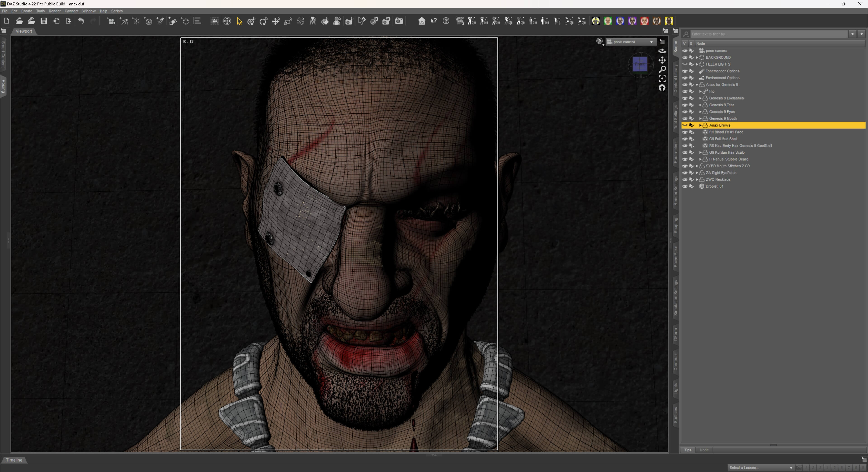868x472 pixels.
Task: Choose the yellow Node Selection arrow tool
Action: pos(239,21)
